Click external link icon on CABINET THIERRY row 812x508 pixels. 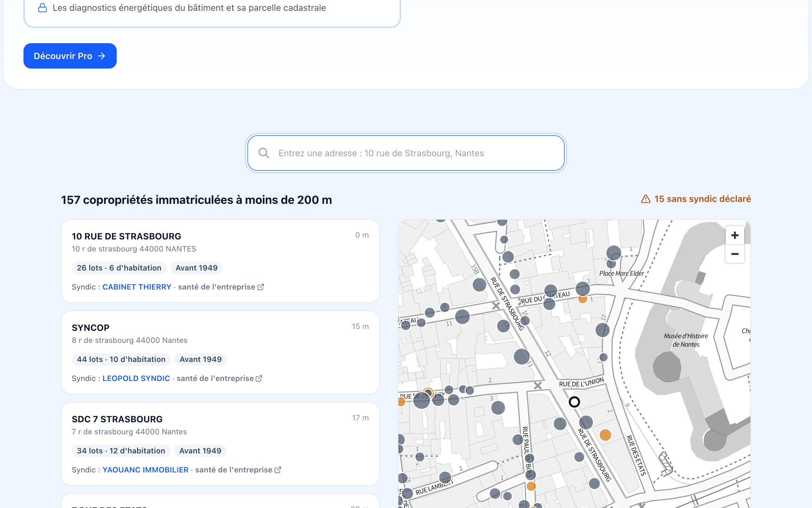261,287
